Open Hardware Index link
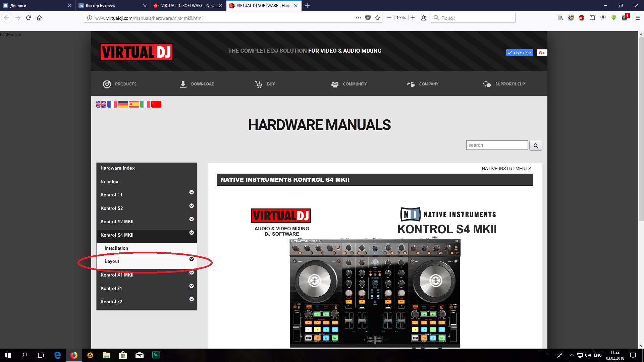Screen dimensions: 644x362 coord(118,168)
